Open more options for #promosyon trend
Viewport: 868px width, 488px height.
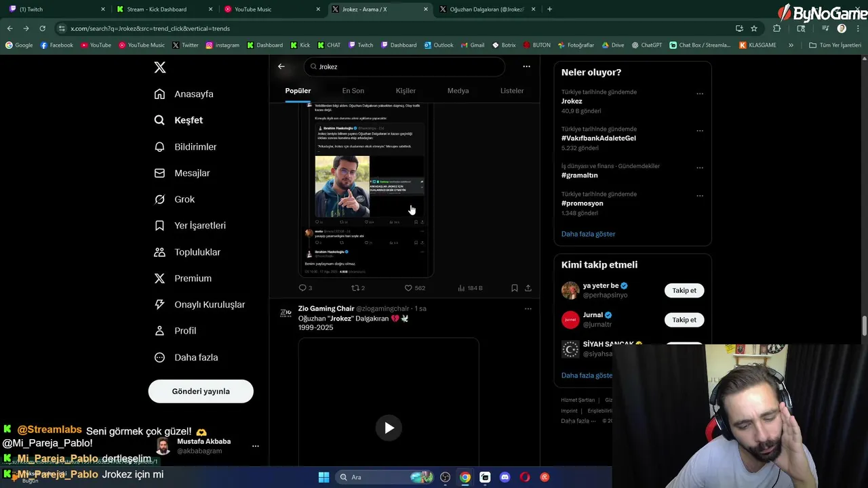click(x=700, y=196)
